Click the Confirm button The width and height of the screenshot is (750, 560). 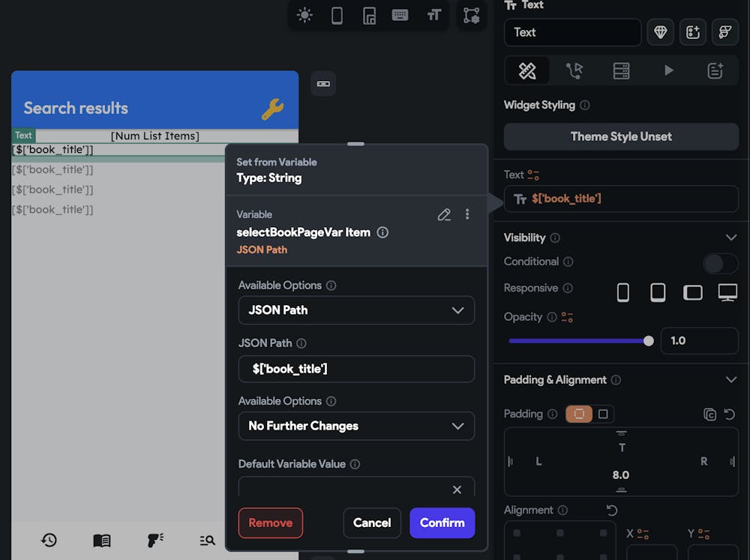[442, 523]
